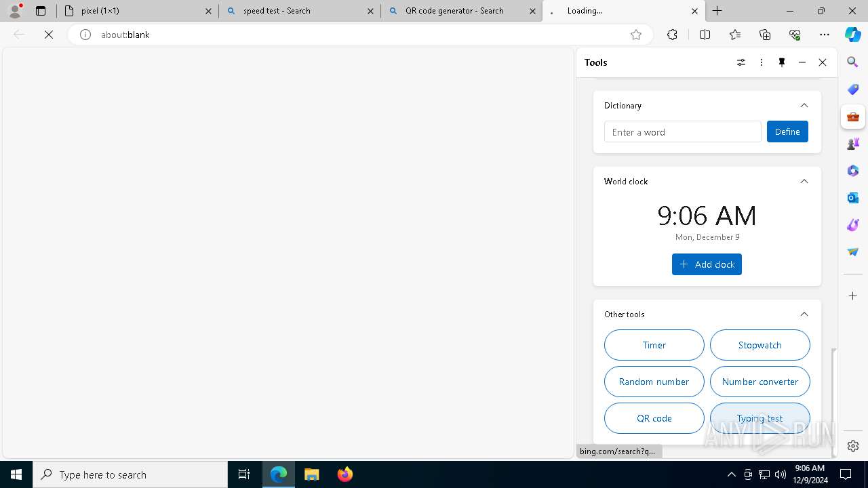Open the QR code tool
The image size is (868, 488).
click(654, 418)
